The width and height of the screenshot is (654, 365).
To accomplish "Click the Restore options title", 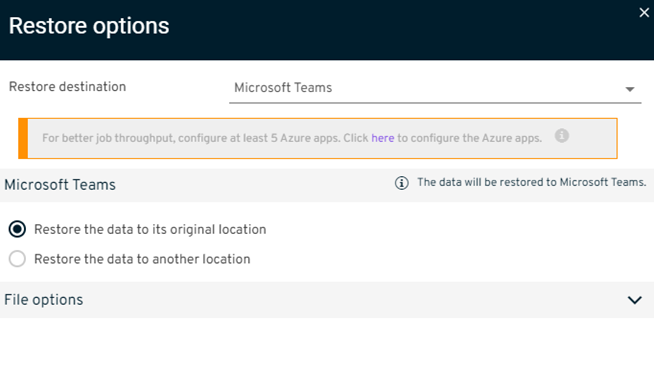I will pos(89,26).
